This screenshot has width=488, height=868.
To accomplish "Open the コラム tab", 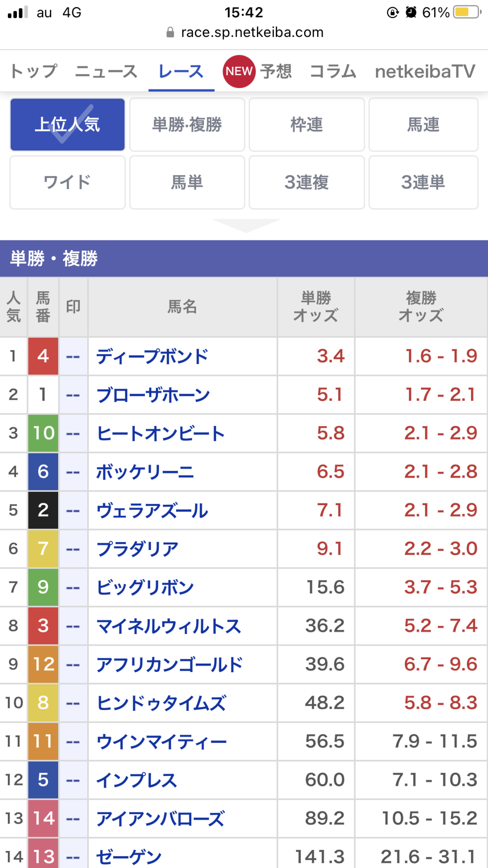I will point(333,71).
